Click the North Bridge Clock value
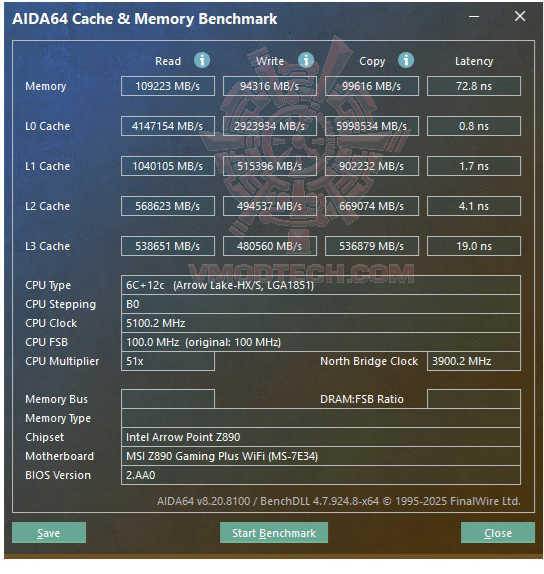The image size is (544, 574). pyautogui.click(x=474, y=361)
